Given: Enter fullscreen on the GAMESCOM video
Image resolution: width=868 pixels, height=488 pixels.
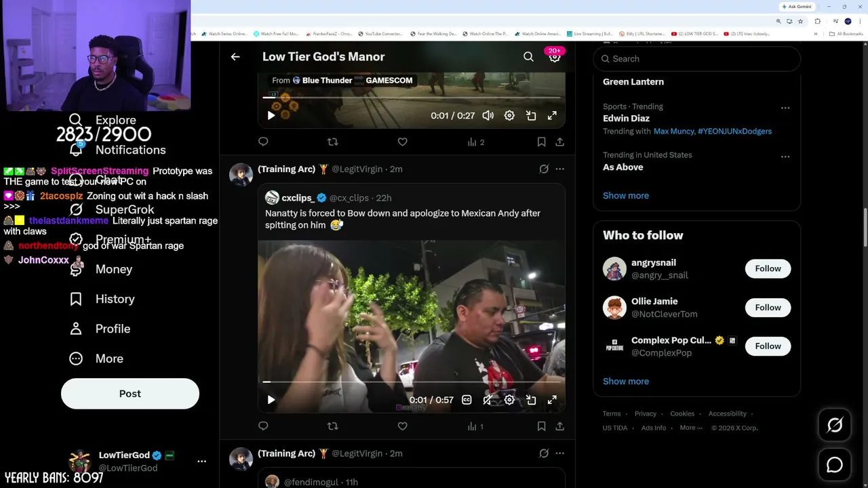Looking at the screenshot, I should tap(552, 116).
